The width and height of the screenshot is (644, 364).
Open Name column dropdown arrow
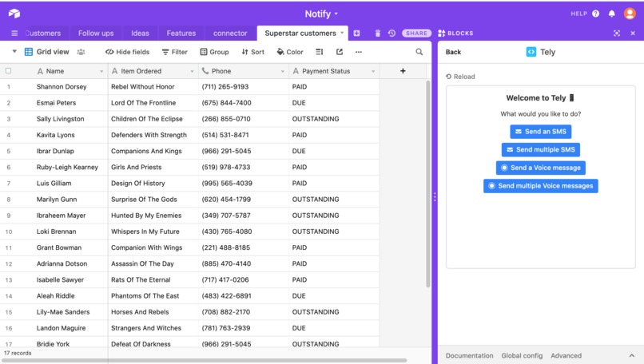point(101,71)
